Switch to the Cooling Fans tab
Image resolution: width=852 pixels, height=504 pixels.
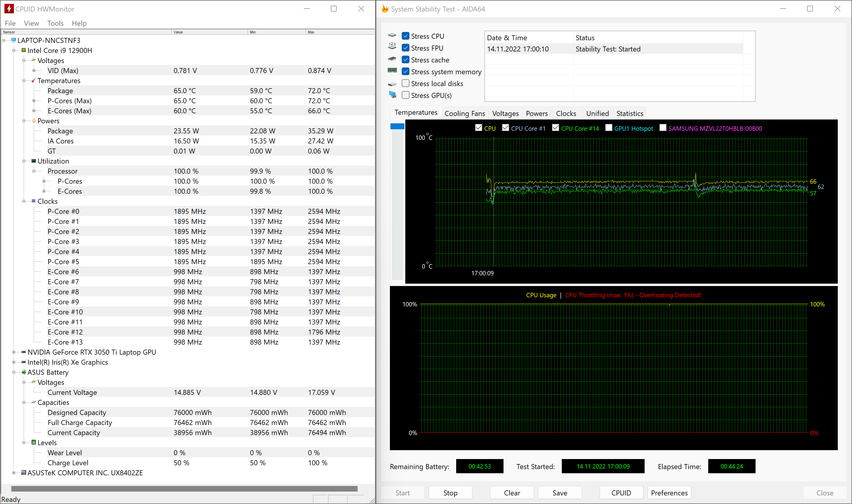(x=464, y=114)
